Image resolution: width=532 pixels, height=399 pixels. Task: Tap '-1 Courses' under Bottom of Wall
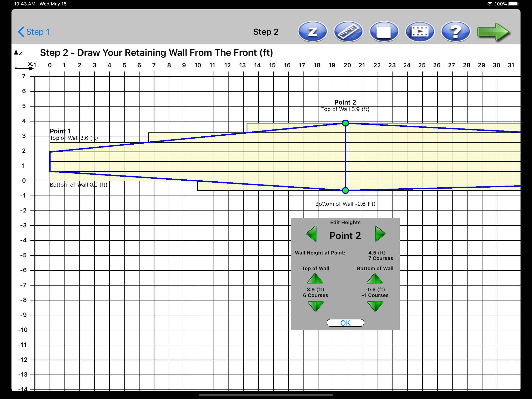375,295
